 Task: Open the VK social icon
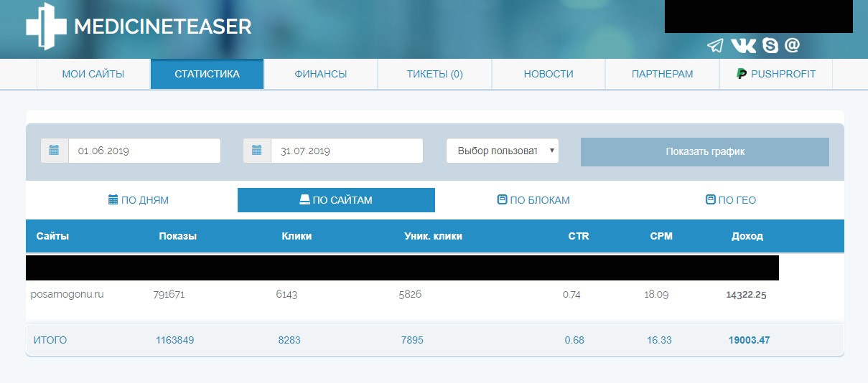(x=743, y=46)
